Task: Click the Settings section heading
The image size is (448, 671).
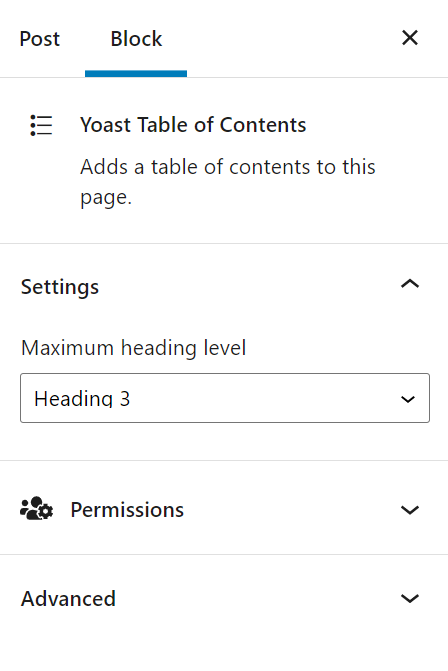Action: coord(60,287)
